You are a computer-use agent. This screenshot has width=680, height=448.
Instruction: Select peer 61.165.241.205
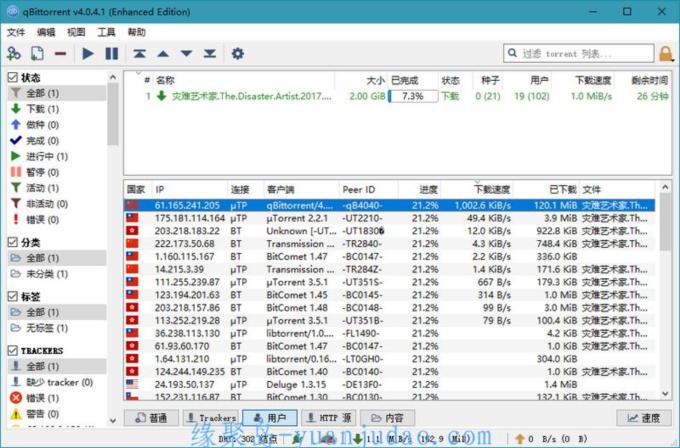(x=389, y=205)
